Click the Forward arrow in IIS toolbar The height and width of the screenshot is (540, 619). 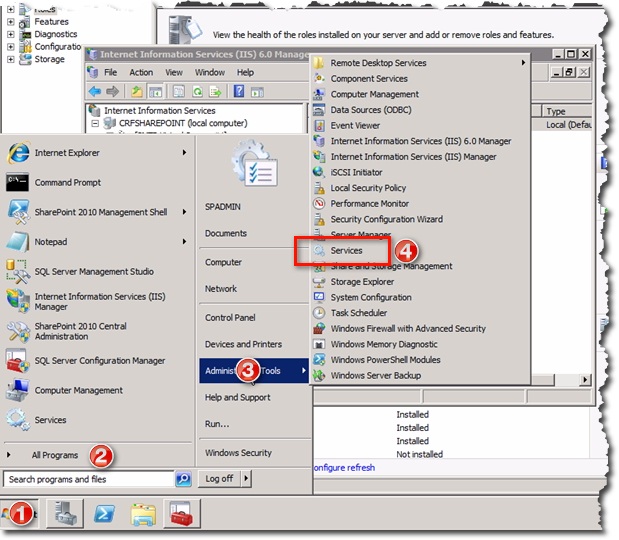tap(113, 92)
